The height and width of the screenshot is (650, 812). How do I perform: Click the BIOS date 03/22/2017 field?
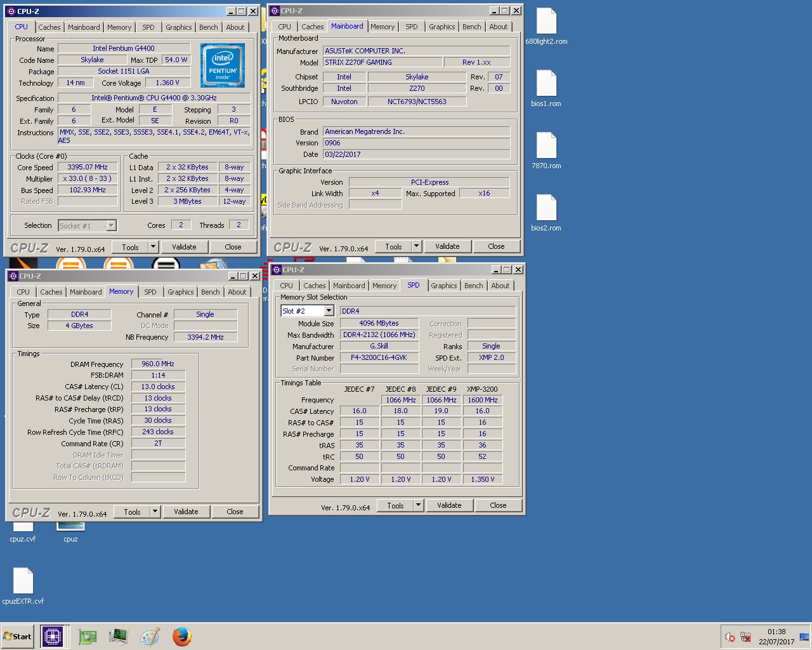416,154
